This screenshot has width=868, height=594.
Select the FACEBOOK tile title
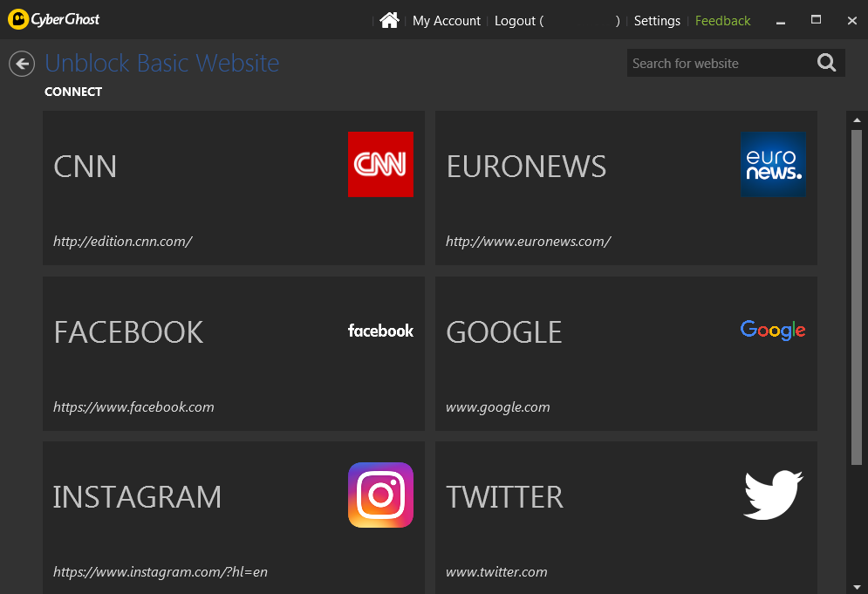(x=128, y=332)
